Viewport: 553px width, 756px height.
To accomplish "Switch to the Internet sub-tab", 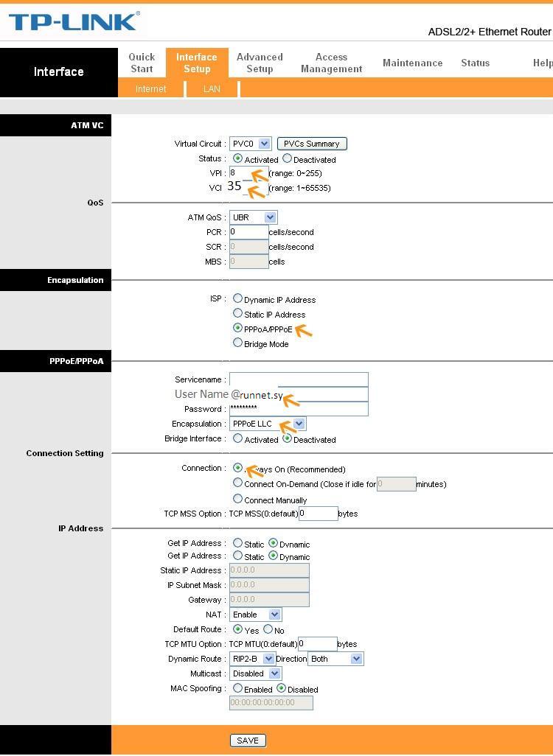I will click(x=150, y=88).
